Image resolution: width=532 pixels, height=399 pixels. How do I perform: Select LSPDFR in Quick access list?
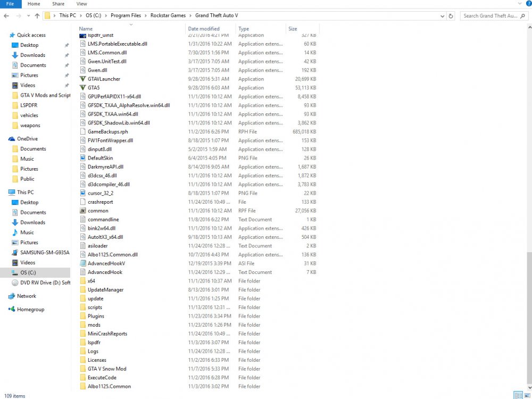pos(29,105)
